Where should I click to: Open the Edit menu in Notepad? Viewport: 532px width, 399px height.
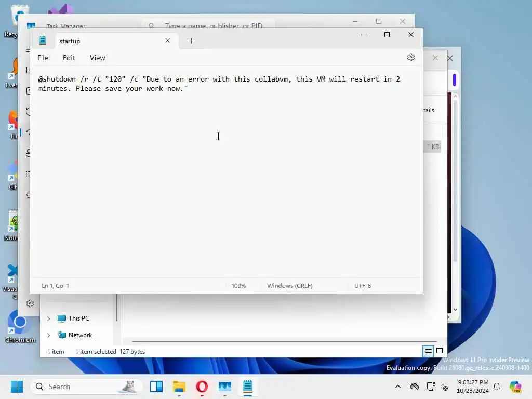(x=69, y=58)
